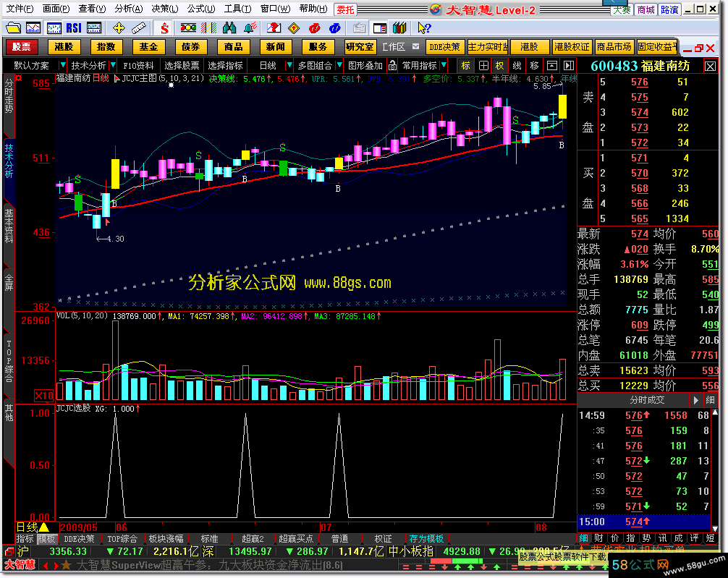
Task: Click the 日线 yellow triangle at chart bottom
Action: 43,527
